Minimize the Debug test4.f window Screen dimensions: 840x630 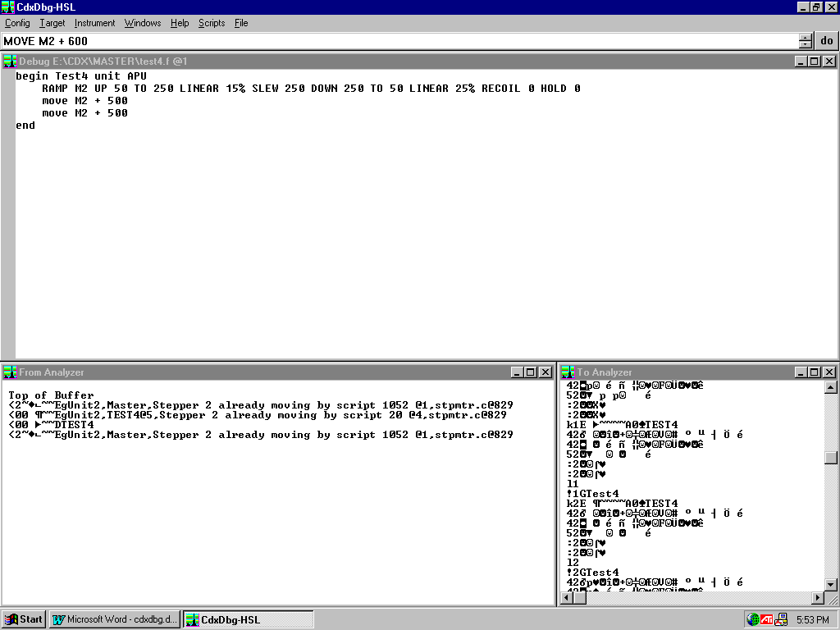tap(801, 62)
